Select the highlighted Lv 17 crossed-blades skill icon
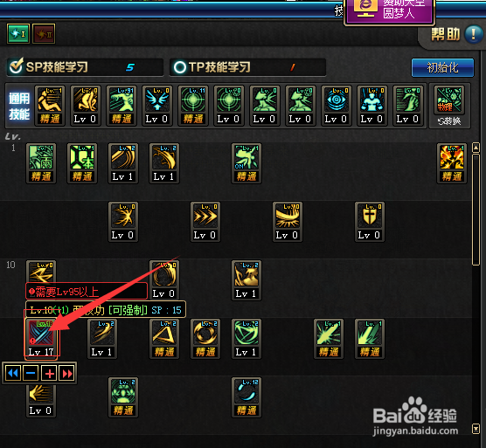This screenshot has height=448, width=486. click(x=41, y=333)
